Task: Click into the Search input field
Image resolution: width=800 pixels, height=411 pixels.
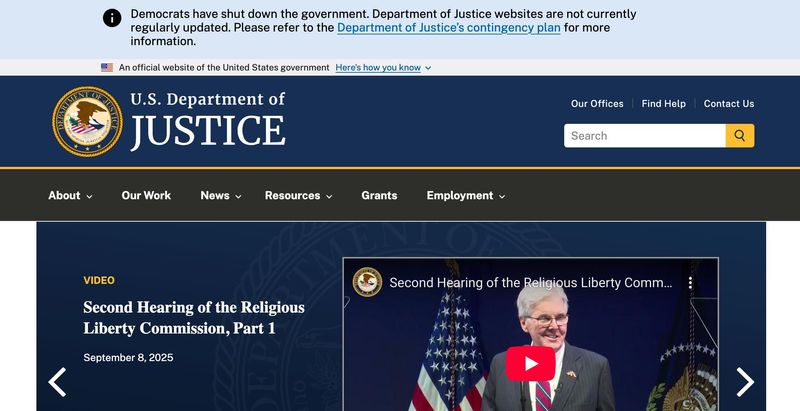Action: (x=645, y=136)
